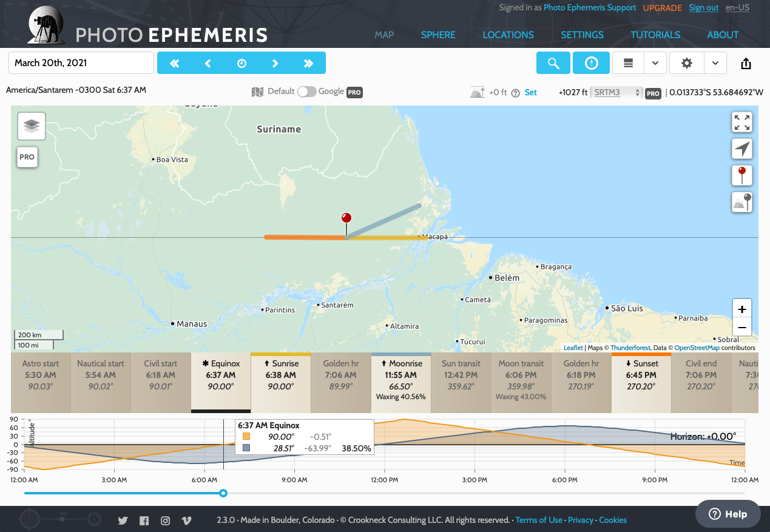
Task: Click the Set elevation link
Action: point(531,93)
